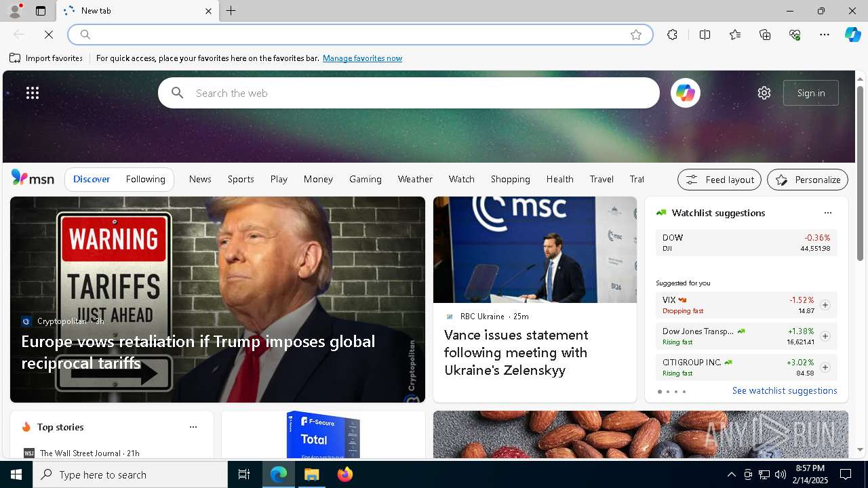Open the Feed layout options
This screenshot has width=868, height=488.
click(719, 180)
